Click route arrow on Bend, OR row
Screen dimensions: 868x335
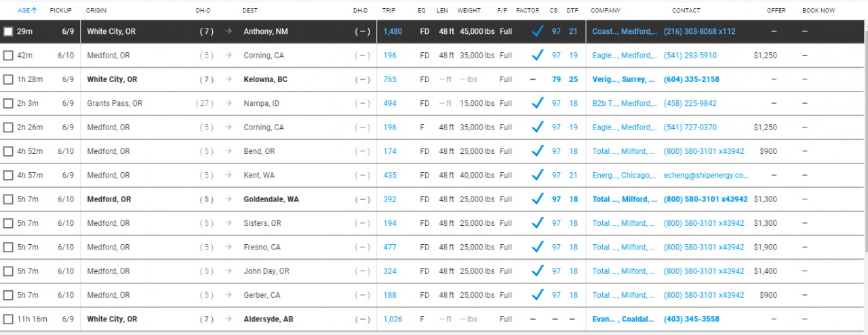229,151
